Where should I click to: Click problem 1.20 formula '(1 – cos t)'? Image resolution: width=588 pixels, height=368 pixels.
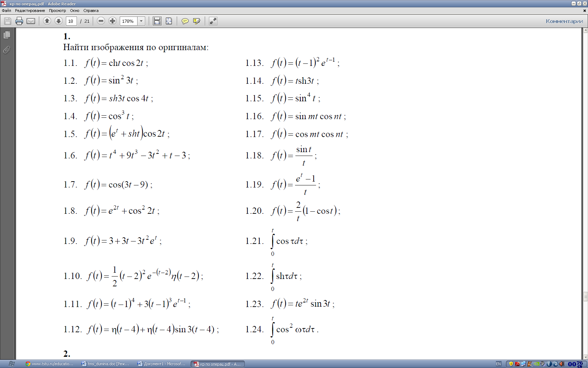[x=306, y=211]
